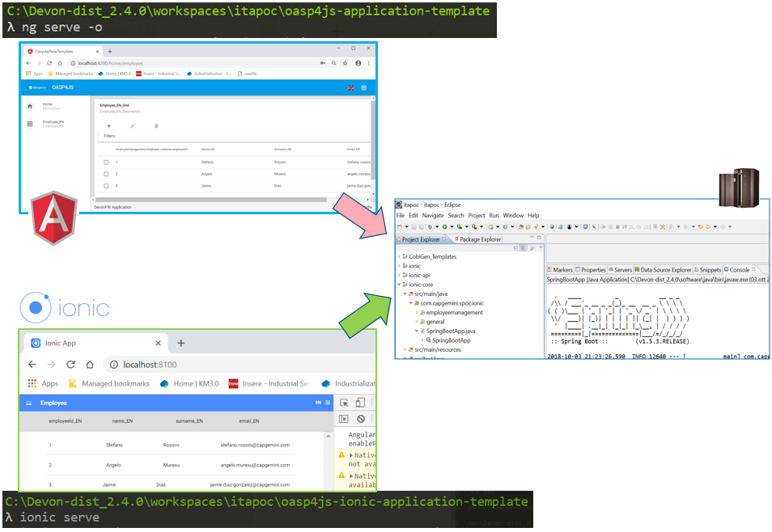This screenshot has width=772, height=532.
Task: Open the hamburger menu in Ionic Employee header
Action: [29, 403]
